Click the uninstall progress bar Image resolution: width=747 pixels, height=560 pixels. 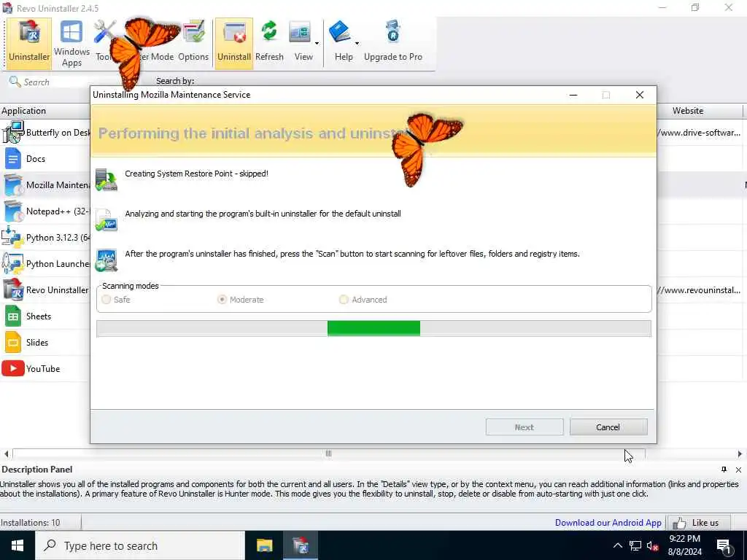[373, 329]
